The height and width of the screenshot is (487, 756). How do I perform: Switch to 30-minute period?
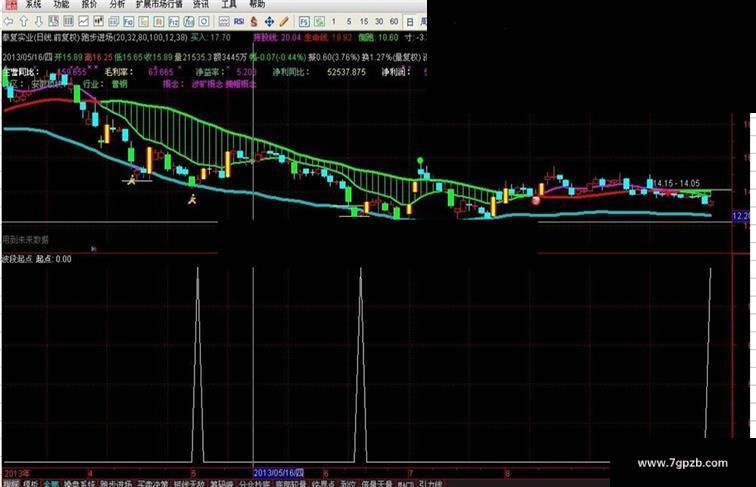379,21
